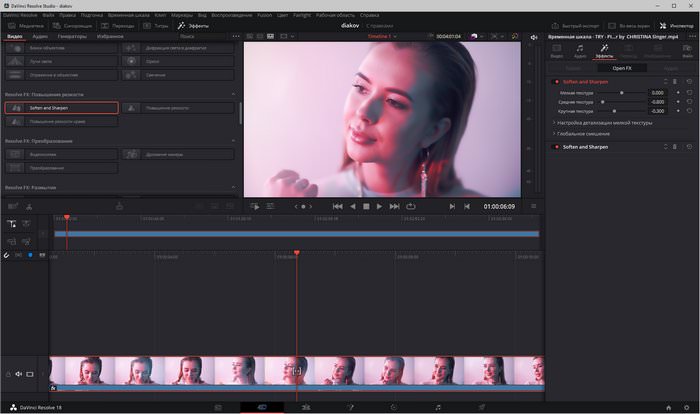Screen dimensions: 700x414
Task: Mute the audio track in timeline
Action: (19, 374)
